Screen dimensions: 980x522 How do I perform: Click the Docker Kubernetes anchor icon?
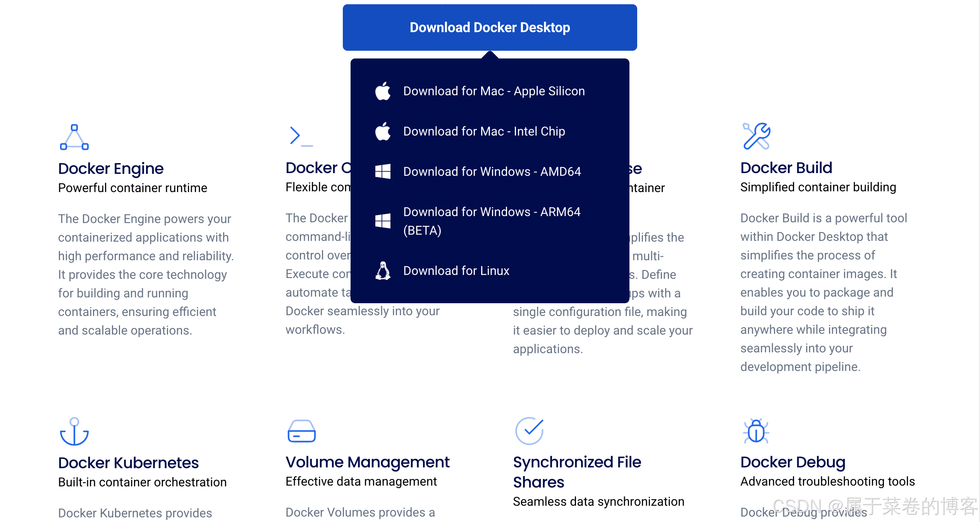tap(74, 431)
